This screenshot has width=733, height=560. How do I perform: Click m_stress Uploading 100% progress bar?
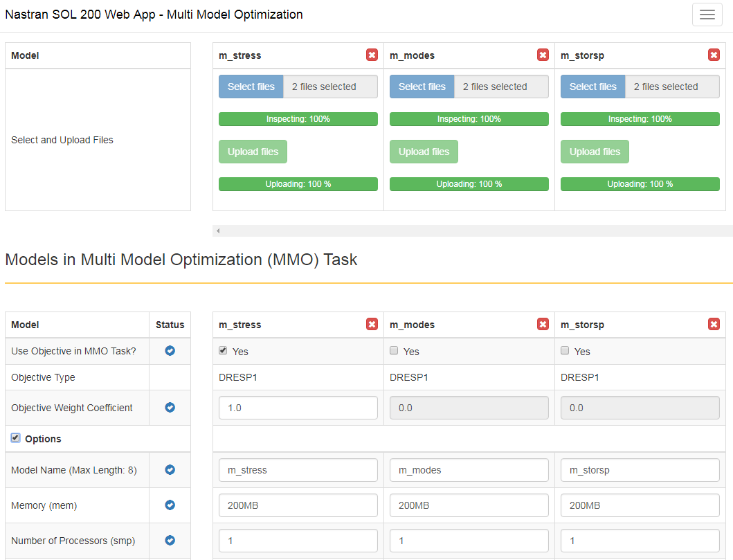coord(298,183)
